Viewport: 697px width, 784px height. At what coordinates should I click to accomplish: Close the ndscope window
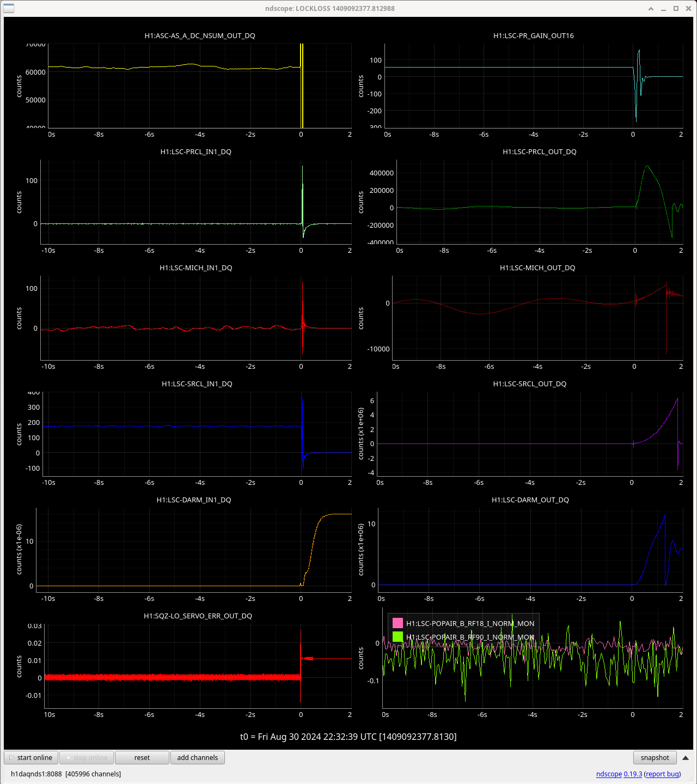[688, 9]
